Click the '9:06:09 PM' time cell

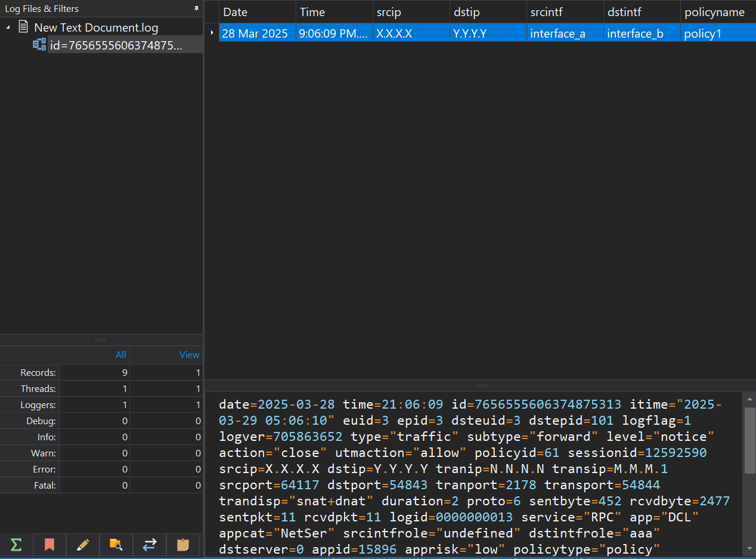334,33
